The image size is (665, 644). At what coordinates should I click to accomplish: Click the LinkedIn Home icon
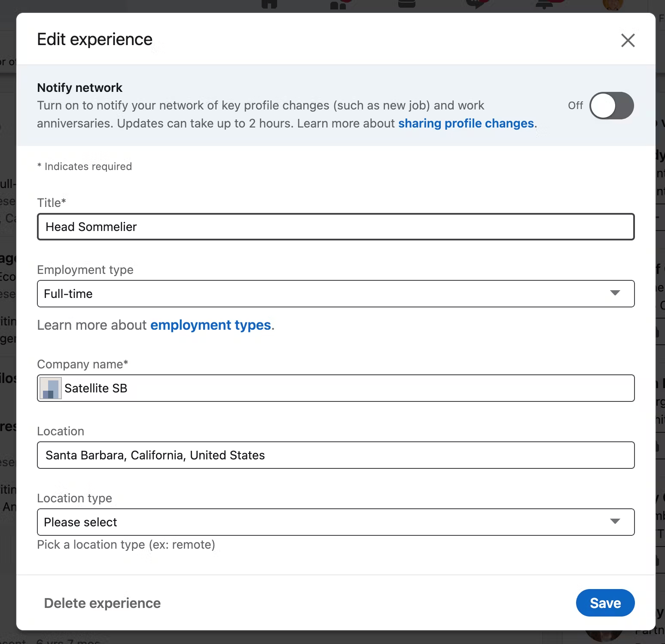pyautogui.click(x=269, y=4)
